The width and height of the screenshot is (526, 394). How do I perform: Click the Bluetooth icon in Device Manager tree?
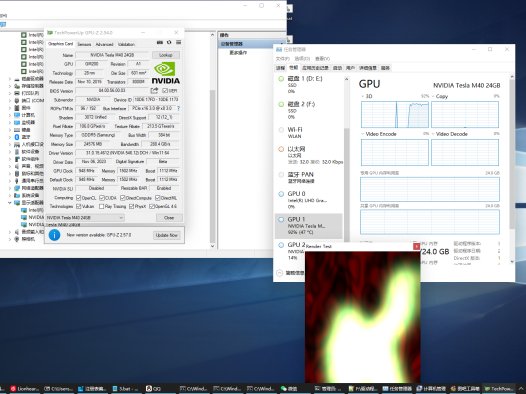(17, 137)
